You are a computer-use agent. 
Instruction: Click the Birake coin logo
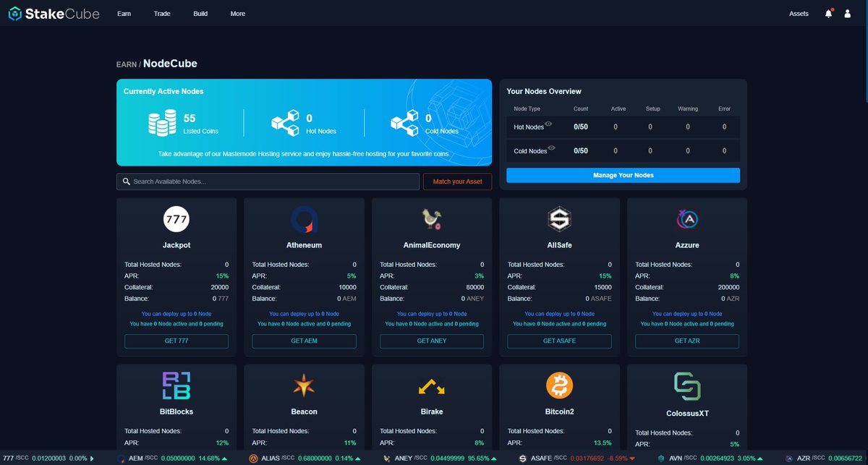(x=432, y=387)
